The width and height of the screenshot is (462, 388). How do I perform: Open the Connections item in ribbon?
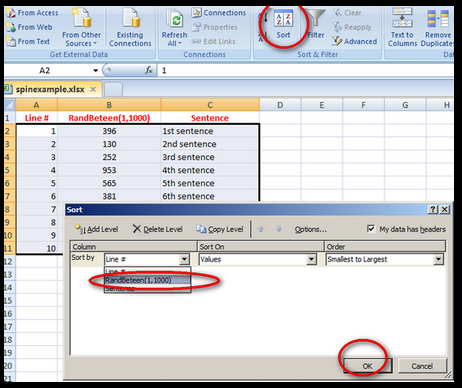pos(219,13)
